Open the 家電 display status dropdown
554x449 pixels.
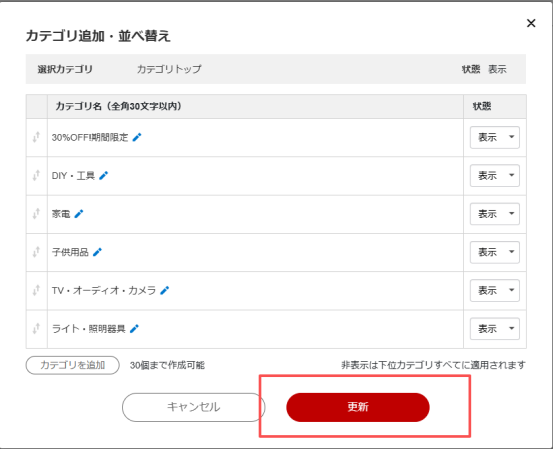click(495, 214)
